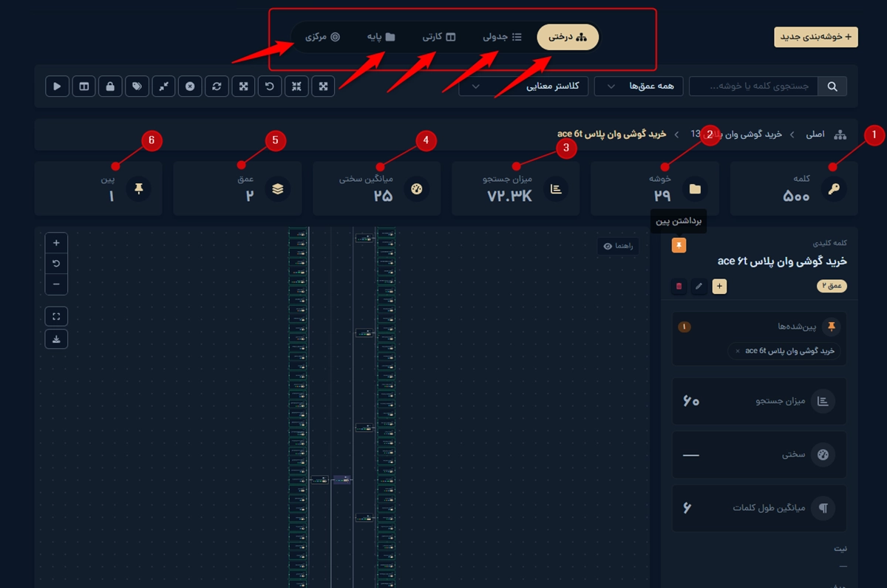This screenshot has width=887, height=588.
Task: Toggle the راهنما legend eye button
Action: coord(618,246)
